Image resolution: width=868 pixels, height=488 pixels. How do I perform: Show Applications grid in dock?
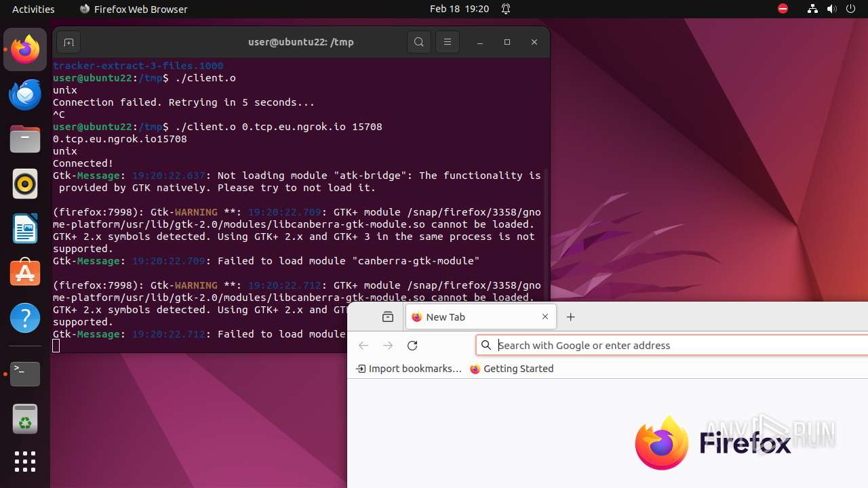[25, 462]
